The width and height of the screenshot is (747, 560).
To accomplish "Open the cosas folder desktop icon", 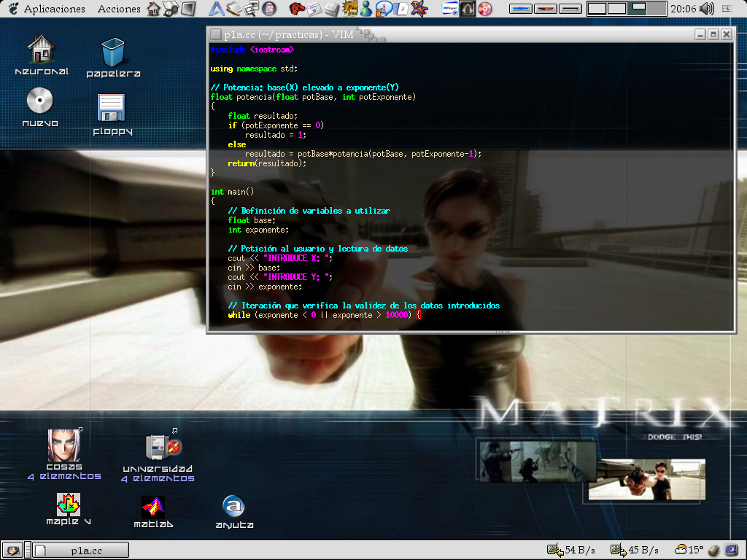I will pos(64,454).
